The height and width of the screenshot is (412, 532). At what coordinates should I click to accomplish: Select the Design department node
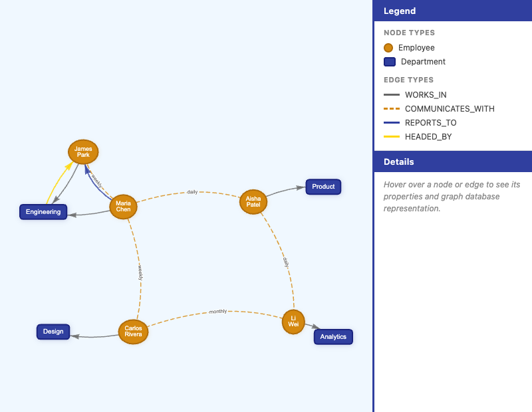(x=53, y=332)
